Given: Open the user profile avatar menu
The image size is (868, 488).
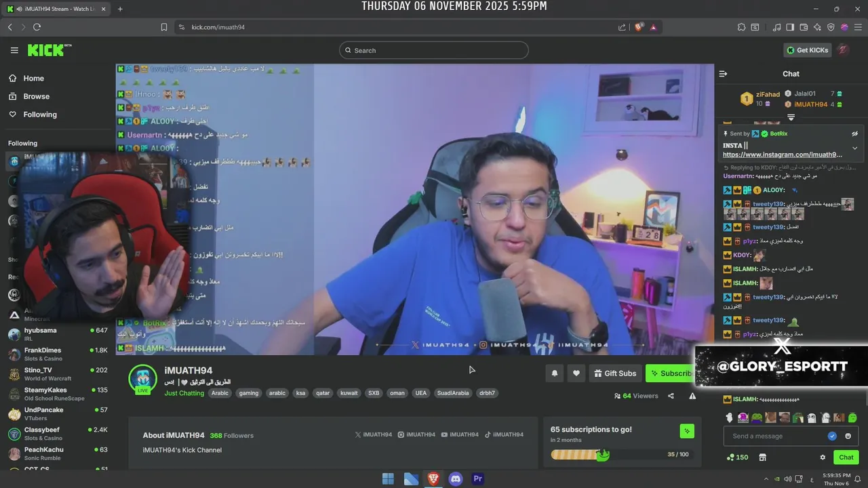Looking at the screenshot, I should pos(843,49).
